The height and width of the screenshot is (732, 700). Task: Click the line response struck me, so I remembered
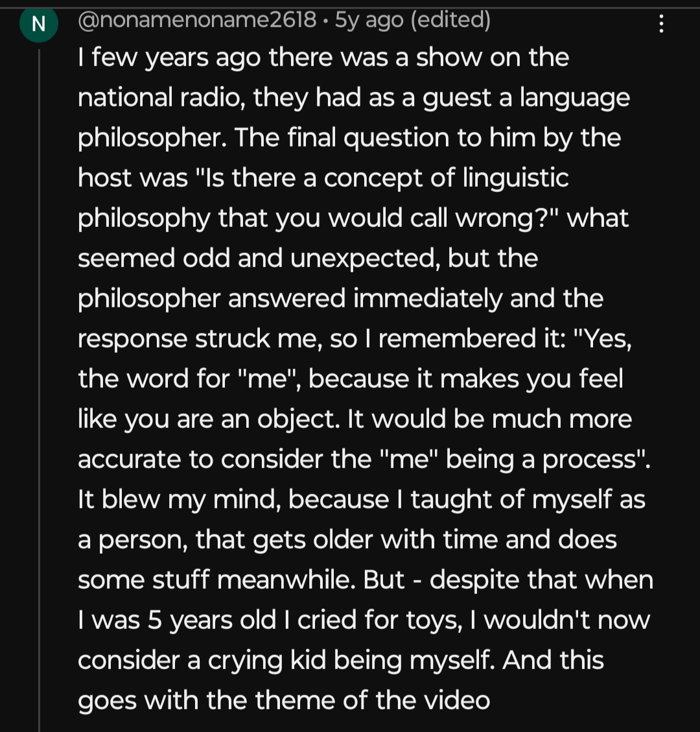click(355, 339)
